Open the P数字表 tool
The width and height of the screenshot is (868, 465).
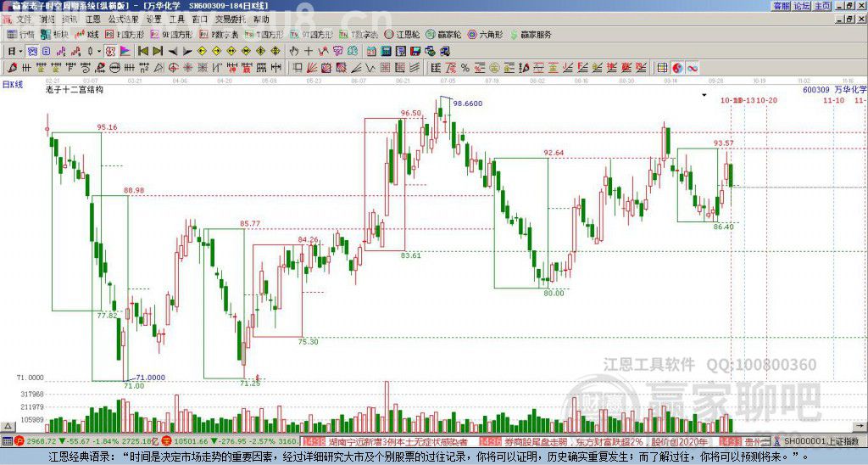(x=220, y=35)
